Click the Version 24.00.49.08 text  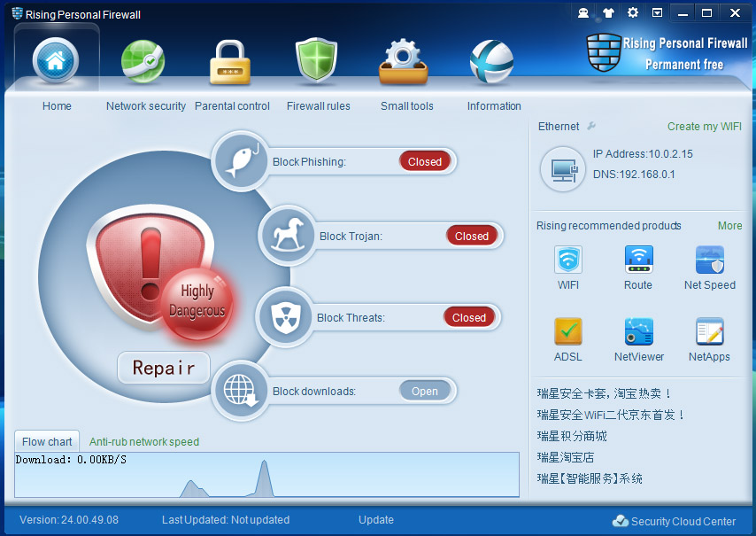pos(69,519)
